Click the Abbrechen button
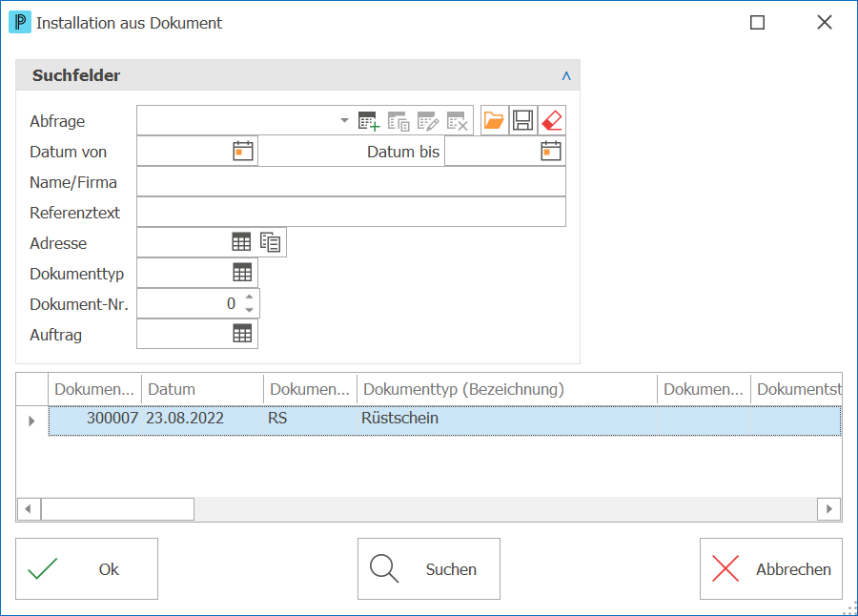This screenshot has height=616, width=858. (771, 569)
